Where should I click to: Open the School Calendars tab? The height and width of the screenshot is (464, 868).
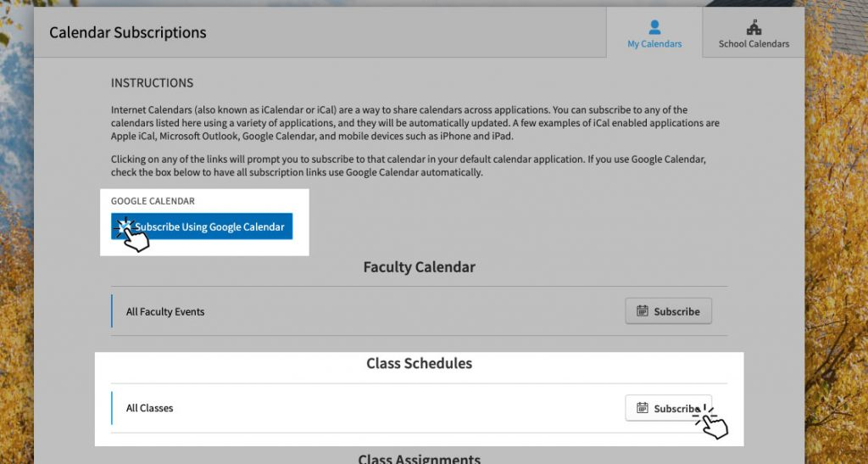coord(754,34)
